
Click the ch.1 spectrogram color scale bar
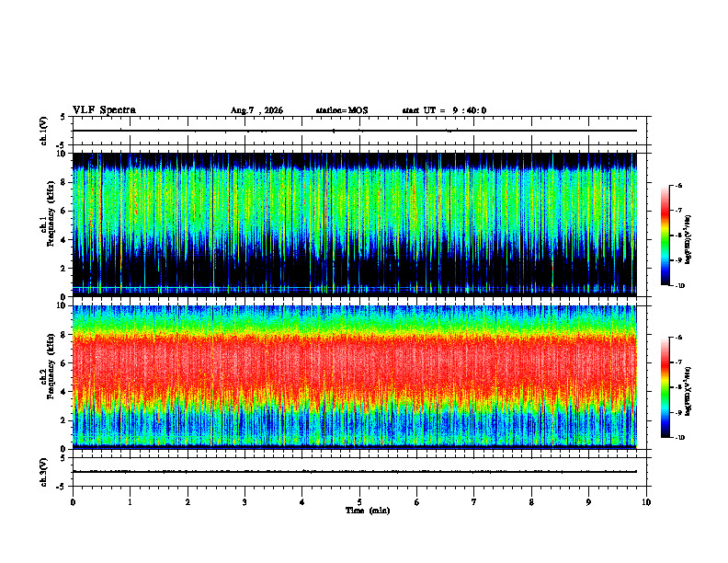(x=665, y=236)
